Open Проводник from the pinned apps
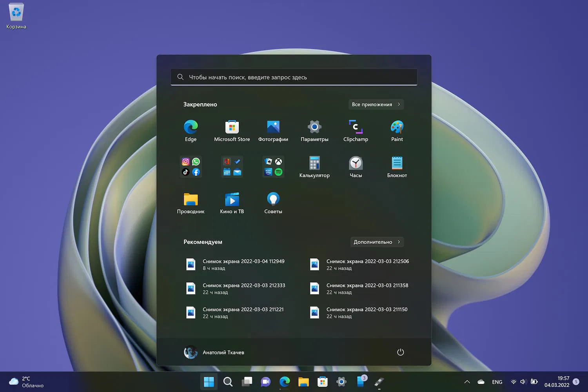588x392 pixels. point(191,203)
